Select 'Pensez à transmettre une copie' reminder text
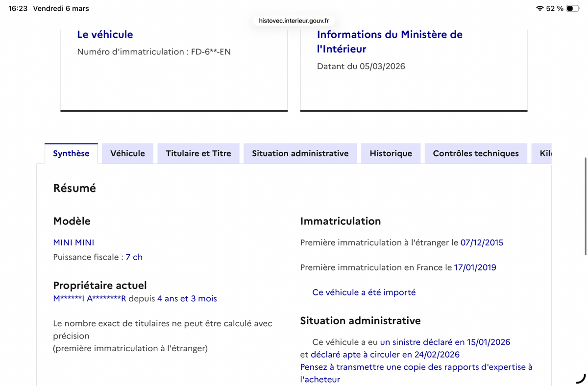The width and height of the screenshot is (588, 386). [416, 373]
